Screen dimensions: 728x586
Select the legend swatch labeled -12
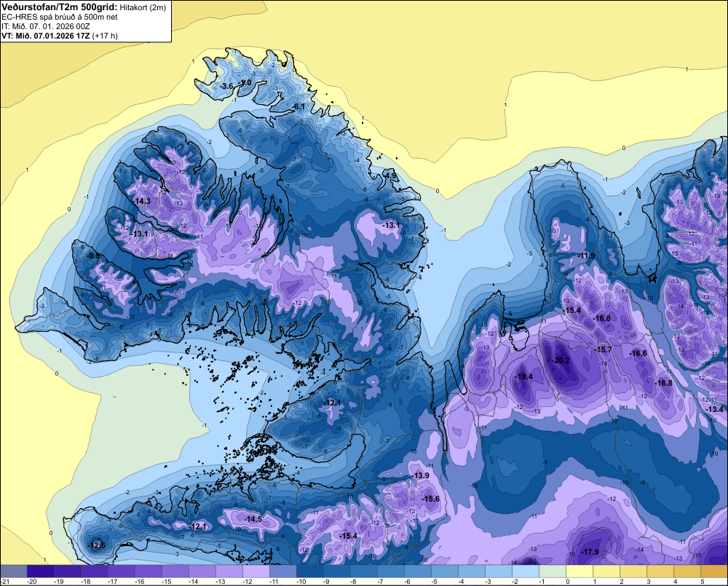coord(256,571)
